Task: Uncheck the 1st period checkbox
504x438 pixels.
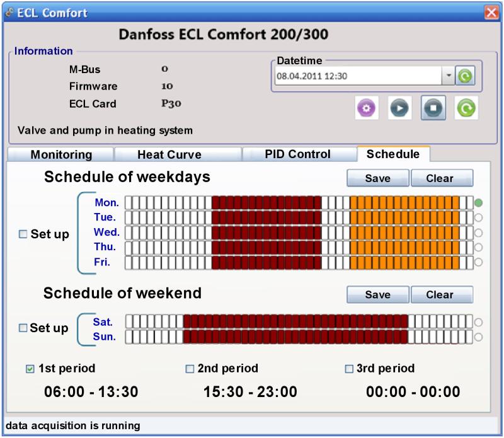Action: tap(30, 369)
